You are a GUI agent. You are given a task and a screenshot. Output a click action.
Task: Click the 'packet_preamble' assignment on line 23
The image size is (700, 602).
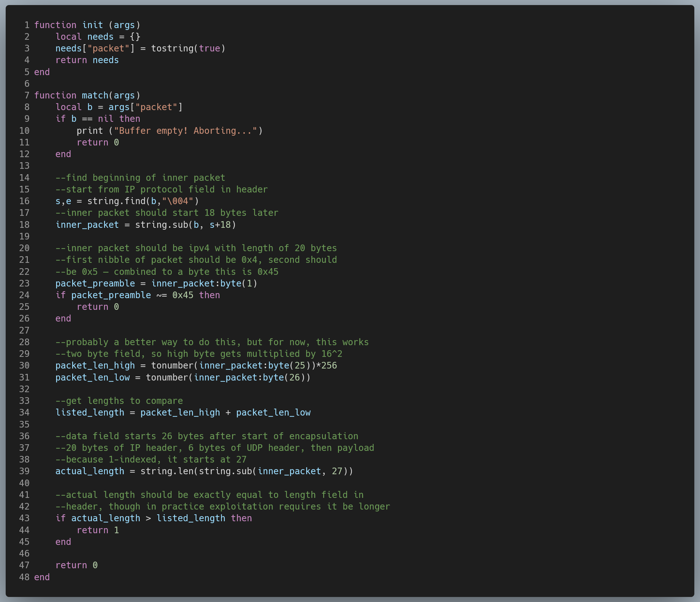point(95,283)
